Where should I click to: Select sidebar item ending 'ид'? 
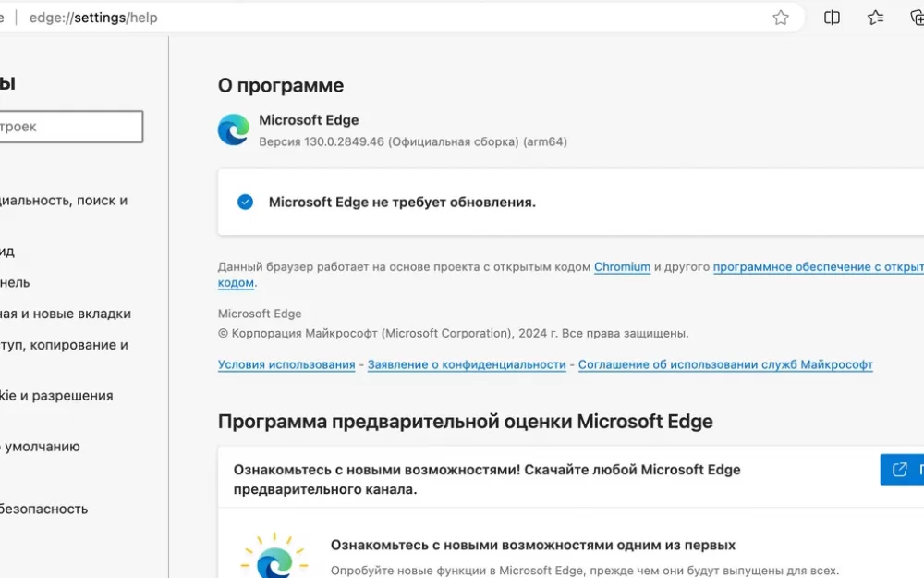(7, 252)
